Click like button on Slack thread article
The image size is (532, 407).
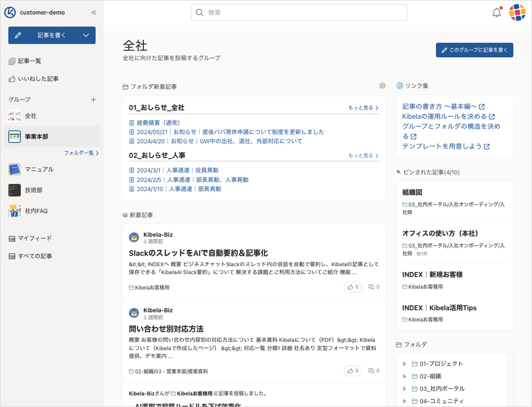(x=353, y=287)
